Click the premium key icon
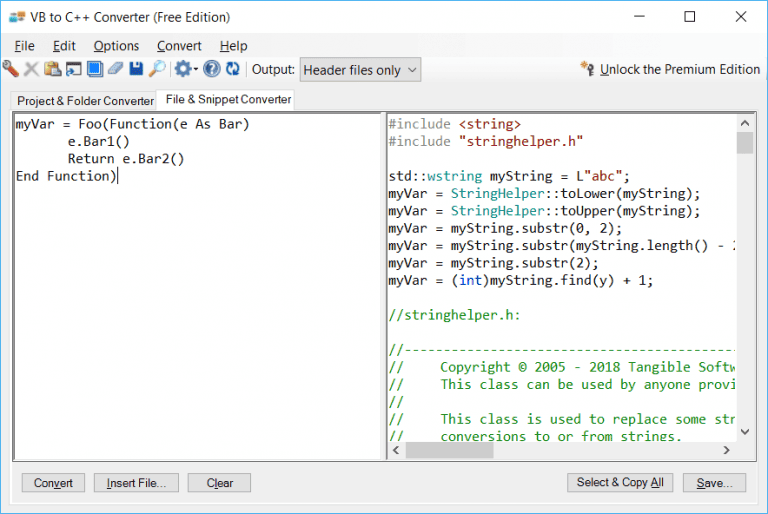This screenshot has height=514, width=768. coord(587,68)
